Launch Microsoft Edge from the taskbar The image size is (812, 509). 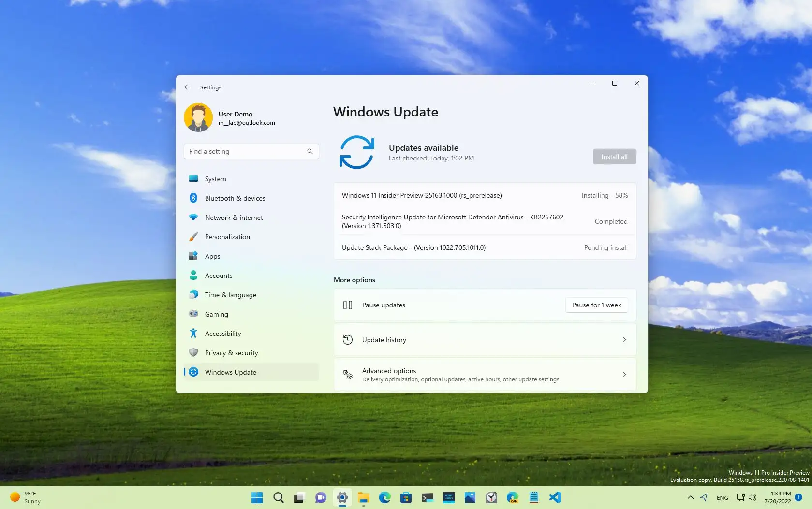coord(385,497)
